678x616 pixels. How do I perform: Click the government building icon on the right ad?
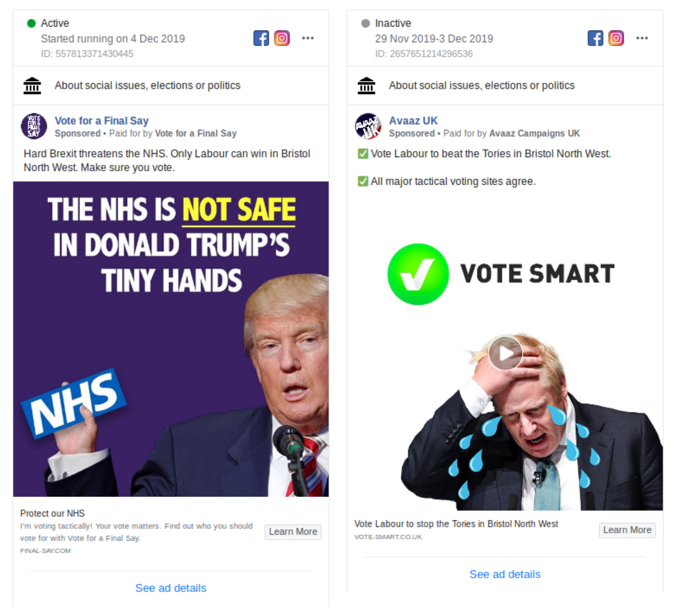pyautogui.click(x=367, y=86)
